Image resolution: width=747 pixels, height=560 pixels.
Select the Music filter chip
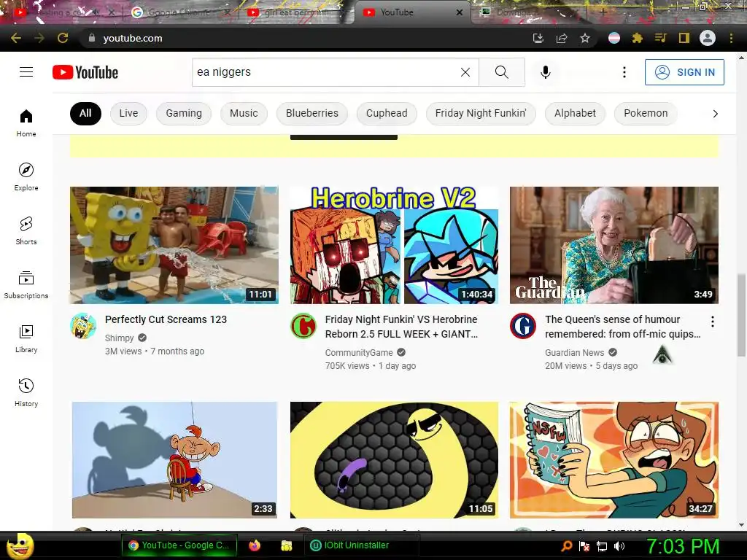coord(244,113)
